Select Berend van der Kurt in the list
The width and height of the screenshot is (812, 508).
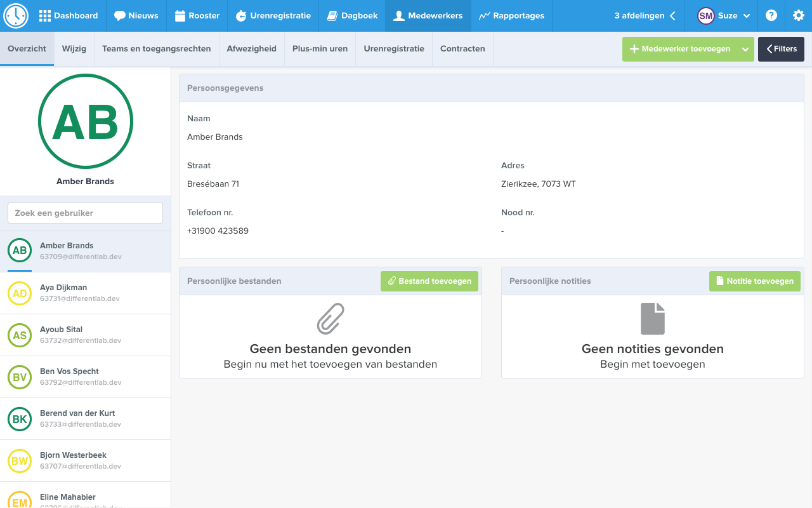85,418
